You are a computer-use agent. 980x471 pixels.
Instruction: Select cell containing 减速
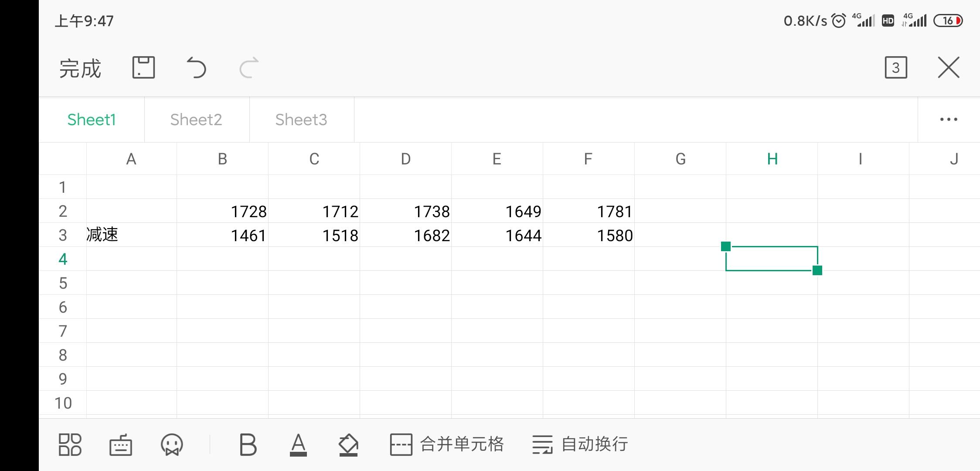click(x=131, y=235)
